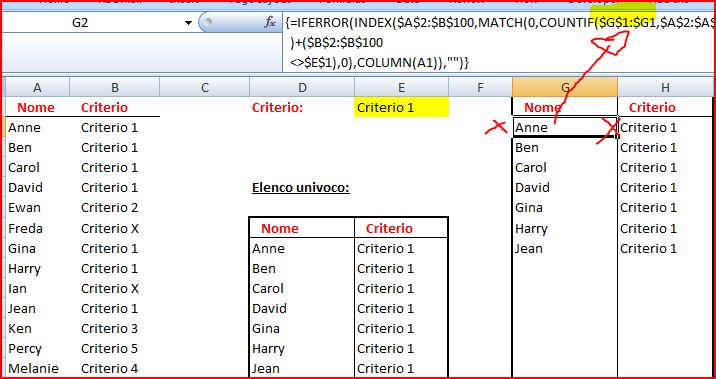The height and width of the screenshot is (379, 716).
Task: Click 'Jean' in column G
Action: tap(529, 248)
